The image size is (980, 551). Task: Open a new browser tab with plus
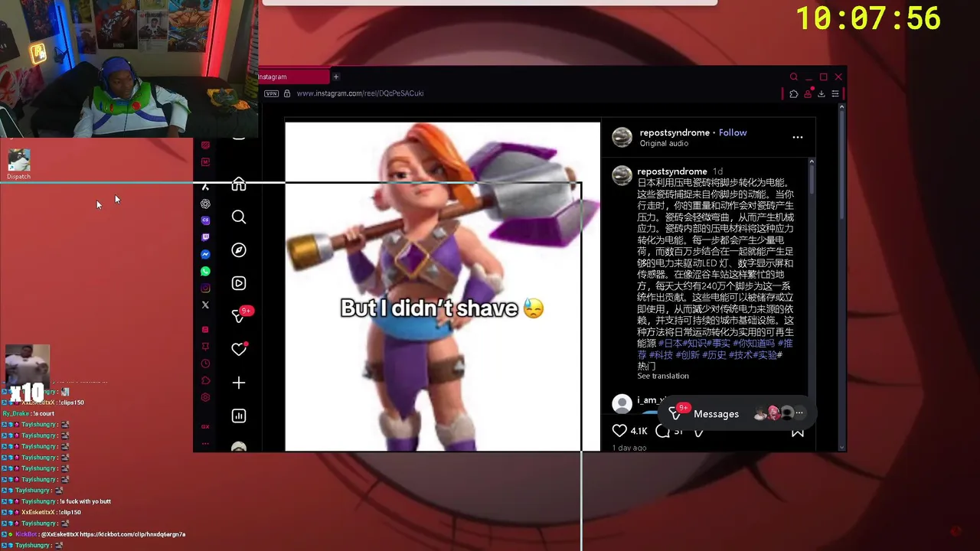pos(335,77)
